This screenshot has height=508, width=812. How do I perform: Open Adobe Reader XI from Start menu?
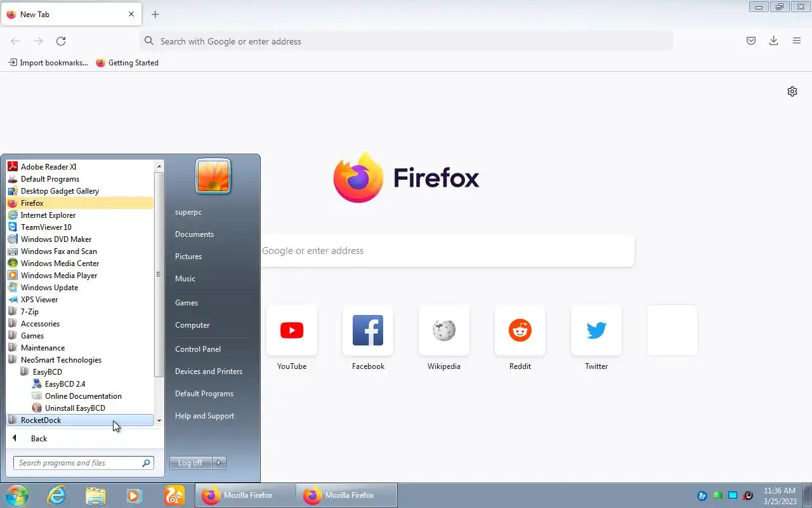80,167
